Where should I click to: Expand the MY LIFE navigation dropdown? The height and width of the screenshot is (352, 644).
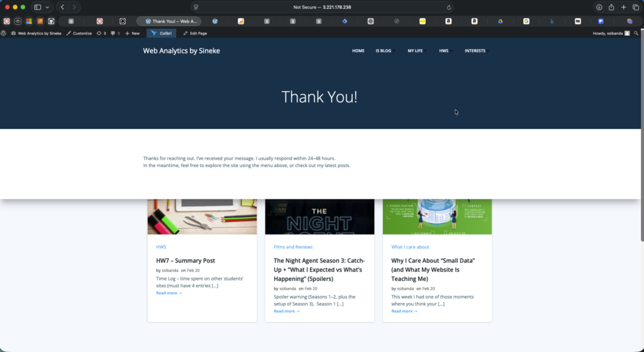pyautogui.click(x=416, y=51)
